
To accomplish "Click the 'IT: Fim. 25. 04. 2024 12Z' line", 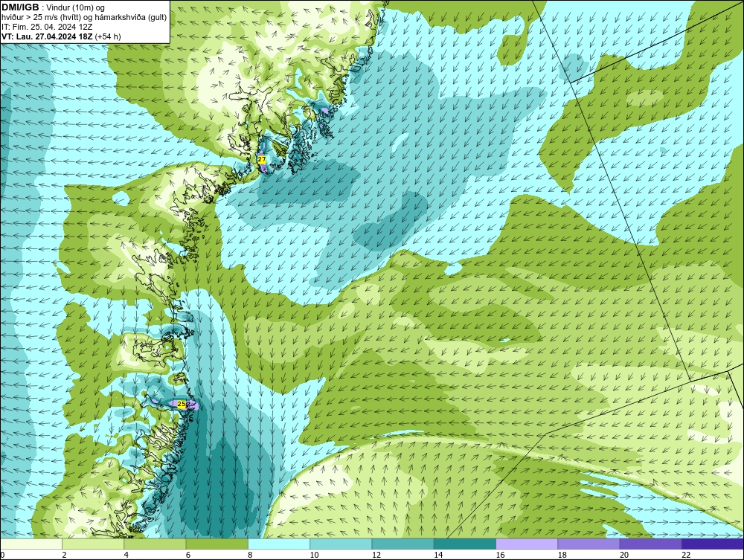I will [47, 27].
